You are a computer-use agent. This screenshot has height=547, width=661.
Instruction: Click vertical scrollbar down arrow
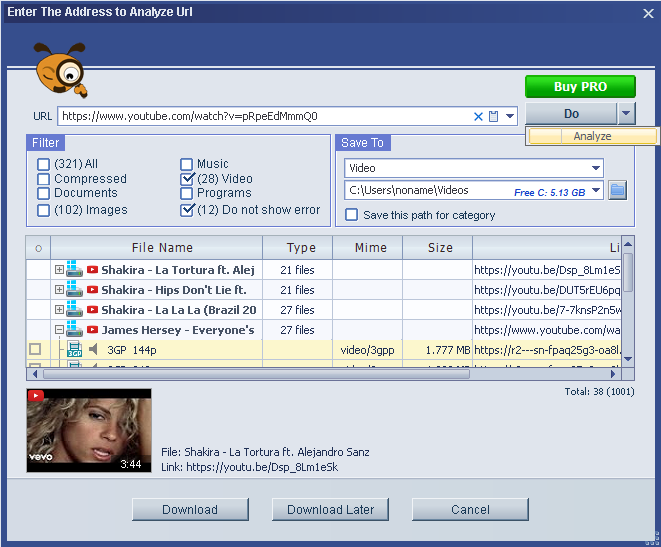628,359
